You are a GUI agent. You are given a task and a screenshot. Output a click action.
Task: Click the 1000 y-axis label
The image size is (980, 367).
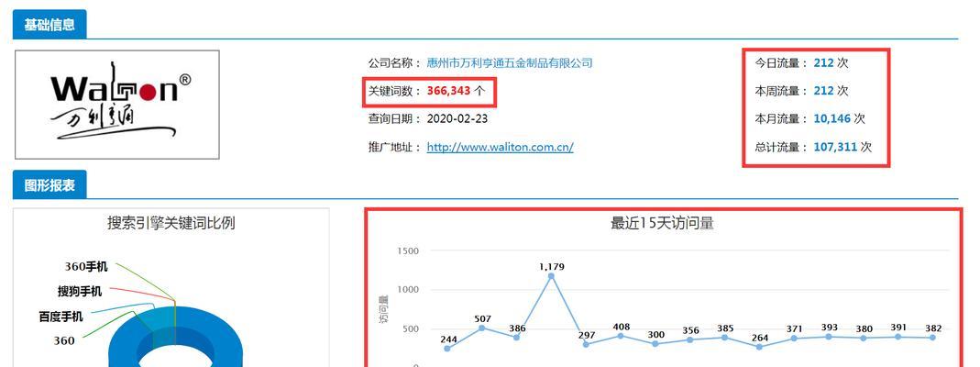[x=408, y=290]
